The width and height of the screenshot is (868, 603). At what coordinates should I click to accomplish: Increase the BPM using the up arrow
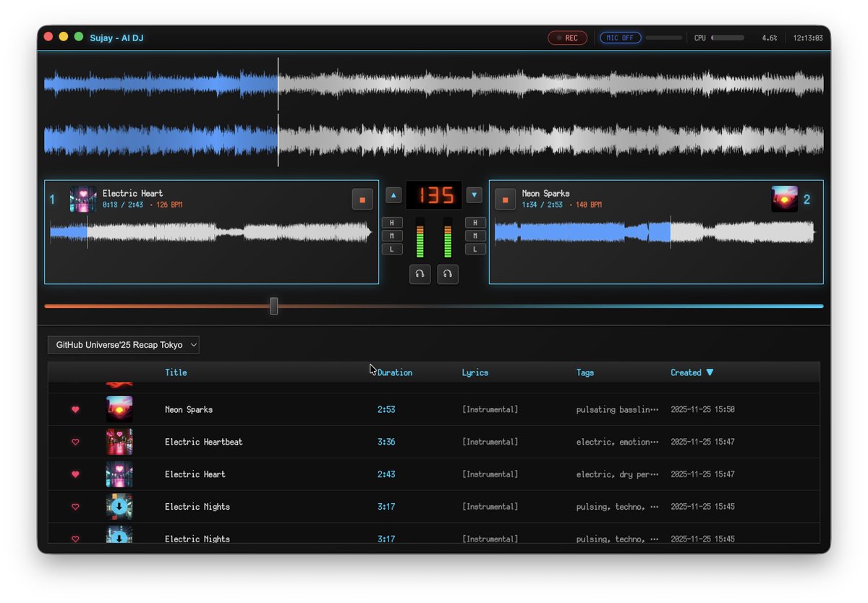point(393,194)
